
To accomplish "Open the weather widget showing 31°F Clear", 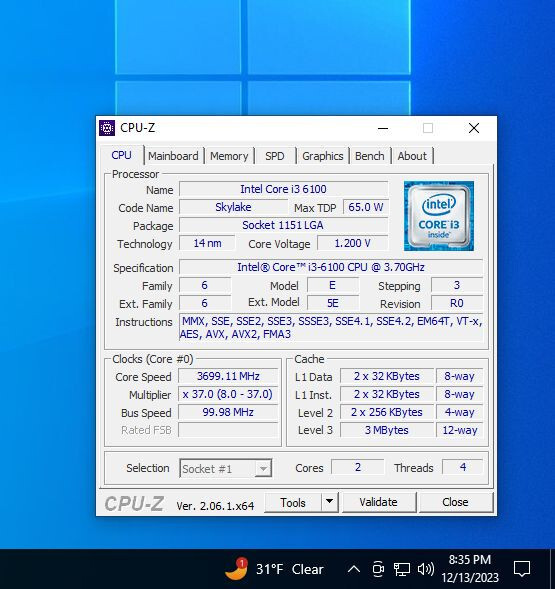I will (275, 569).
